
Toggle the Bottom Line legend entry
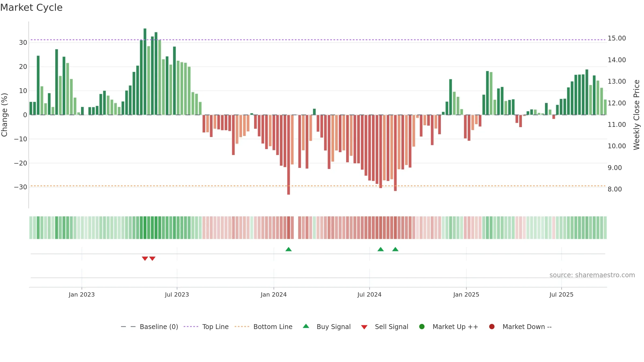(x=264, y=327)
